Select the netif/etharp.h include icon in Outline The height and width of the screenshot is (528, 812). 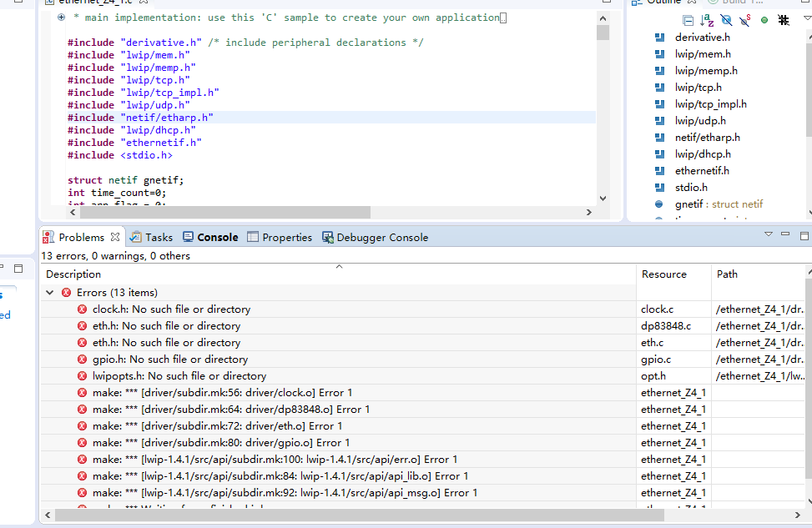pos(660,137)
